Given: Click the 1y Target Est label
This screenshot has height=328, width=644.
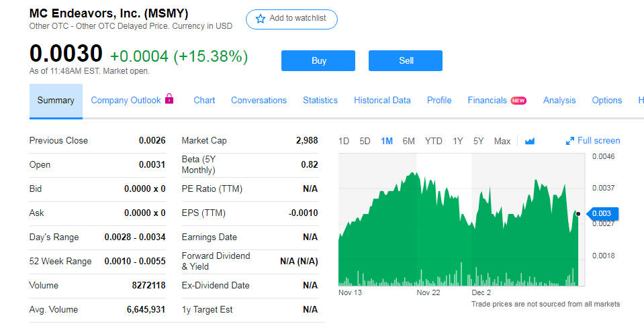Looking at the screenshot, I should tap(208, 309).
